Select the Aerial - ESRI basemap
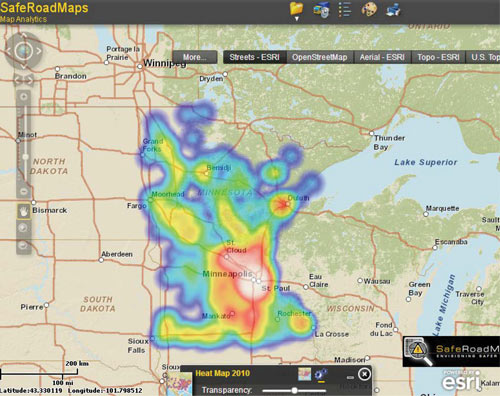 pos(382,57)
